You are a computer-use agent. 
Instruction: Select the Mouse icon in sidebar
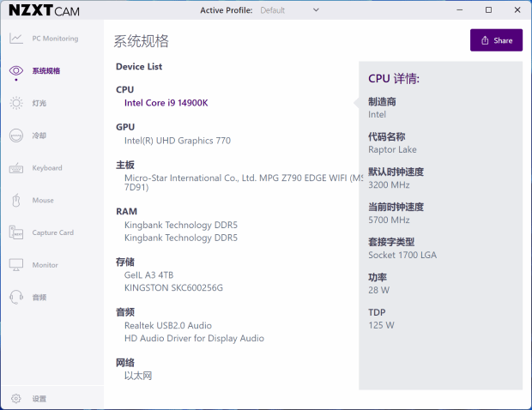pyautogui.click(x=16, y=200)
